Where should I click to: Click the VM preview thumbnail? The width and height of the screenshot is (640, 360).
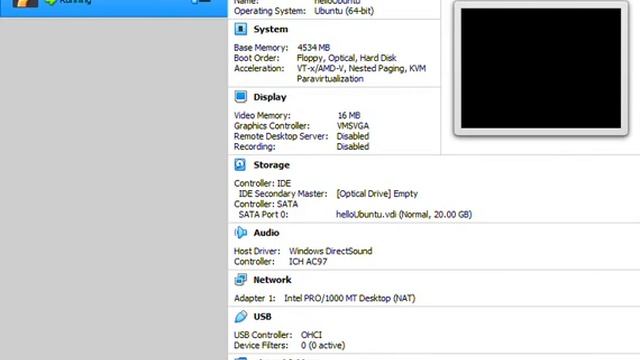(x=541, y=68)
